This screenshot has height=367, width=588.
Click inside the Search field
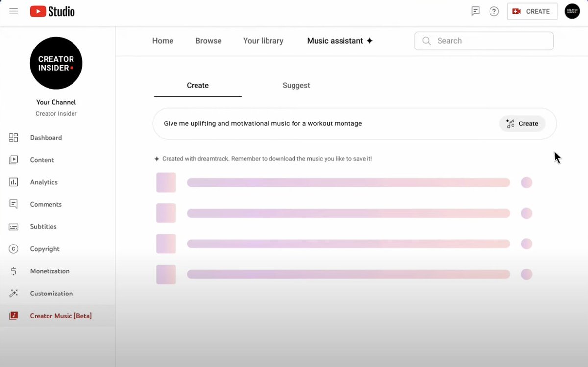(484, 41)
